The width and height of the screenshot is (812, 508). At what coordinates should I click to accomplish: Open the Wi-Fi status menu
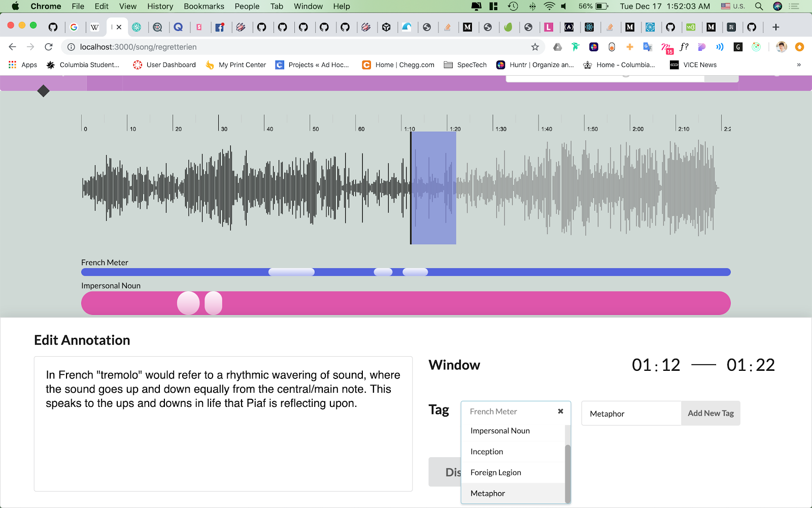(x=549, y=6)
